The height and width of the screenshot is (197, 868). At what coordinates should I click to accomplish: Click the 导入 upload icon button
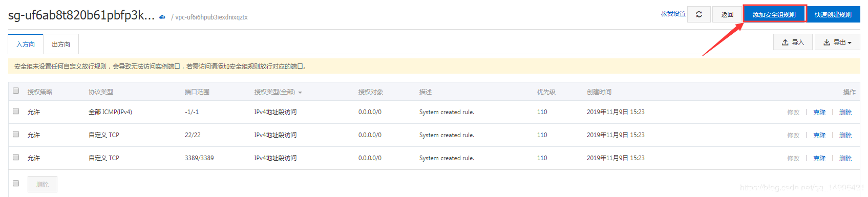pyautogui.click(x=793, y=42)
